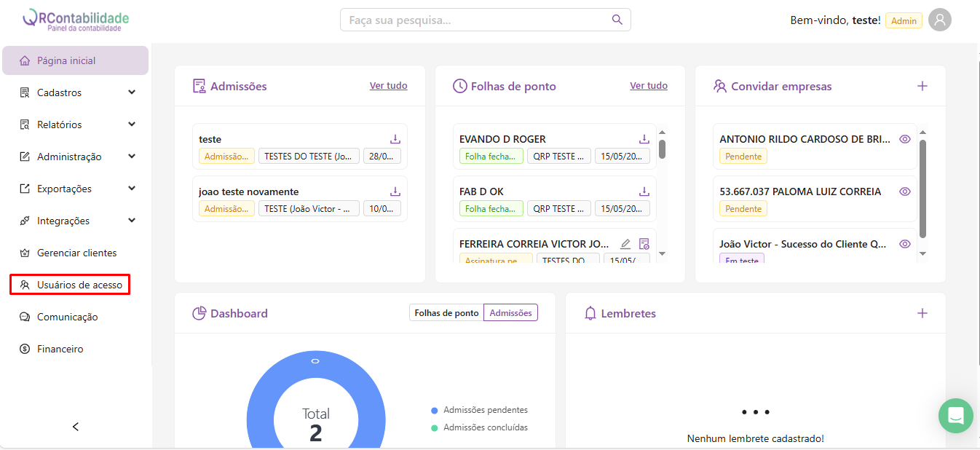Click eye icon for PALOMA LUIZ CORREIA
980x450 pixels.
pos(905,192)
